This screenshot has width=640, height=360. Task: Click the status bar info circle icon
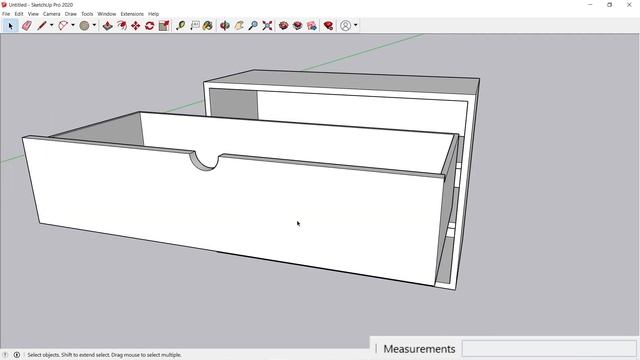click(x=17, y=355)
